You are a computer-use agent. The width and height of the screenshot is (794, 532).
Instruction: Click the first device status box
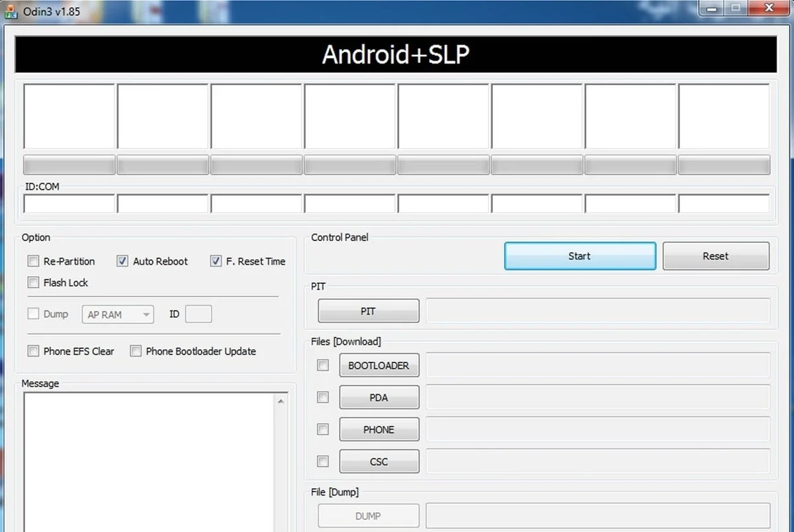(69, 116)
